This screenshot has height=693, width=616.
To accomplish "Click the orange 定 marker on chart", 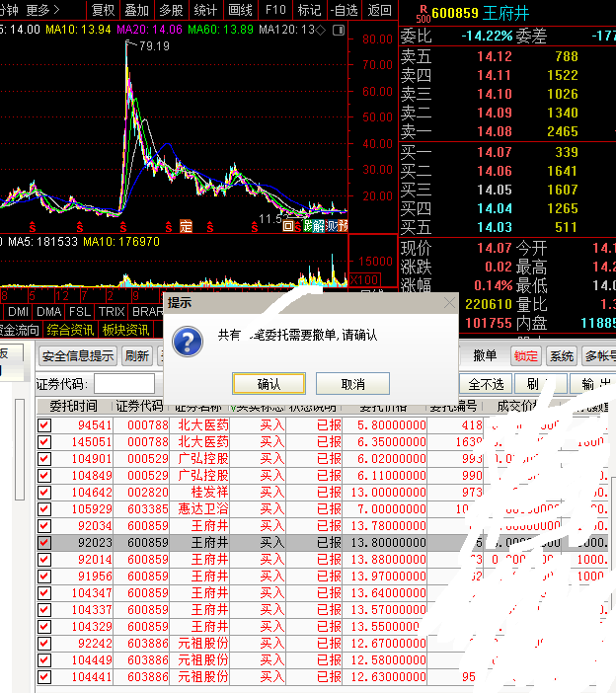I will [186, 226].
